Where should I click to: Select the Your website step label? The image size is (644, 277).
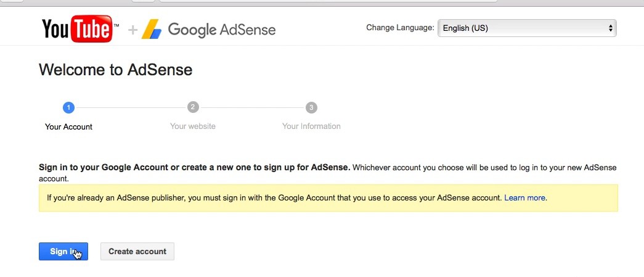(x=193, y=126)
